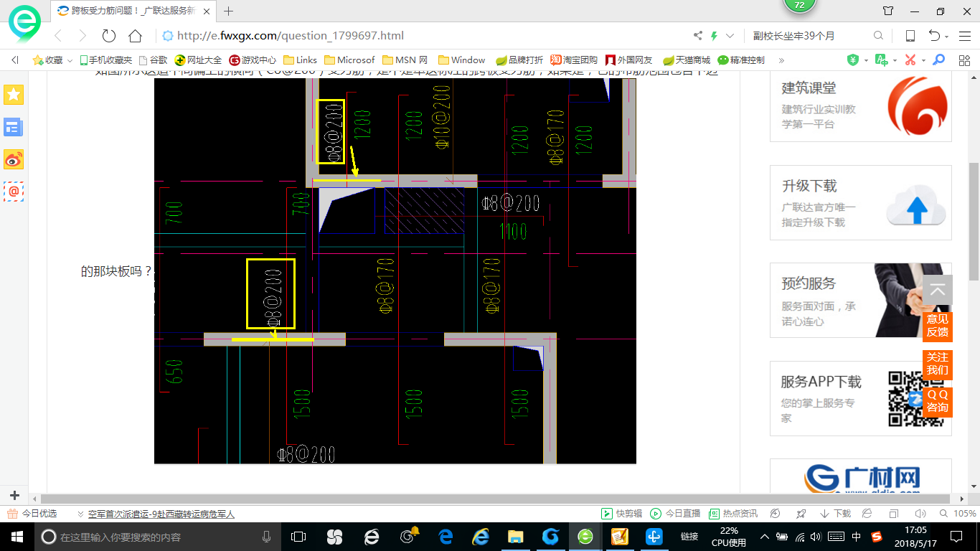Viewport: 980px width, 551px height.
Task: Open the 105% page zoom control
Action: coord(958,514)
